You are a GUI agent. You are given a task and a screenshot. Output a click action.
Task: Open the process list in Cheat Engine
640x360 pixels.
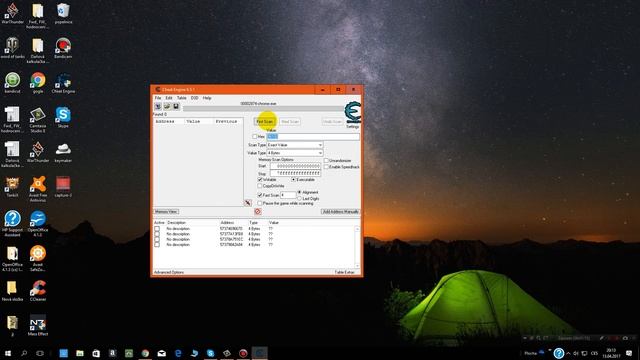pos(158,107)
